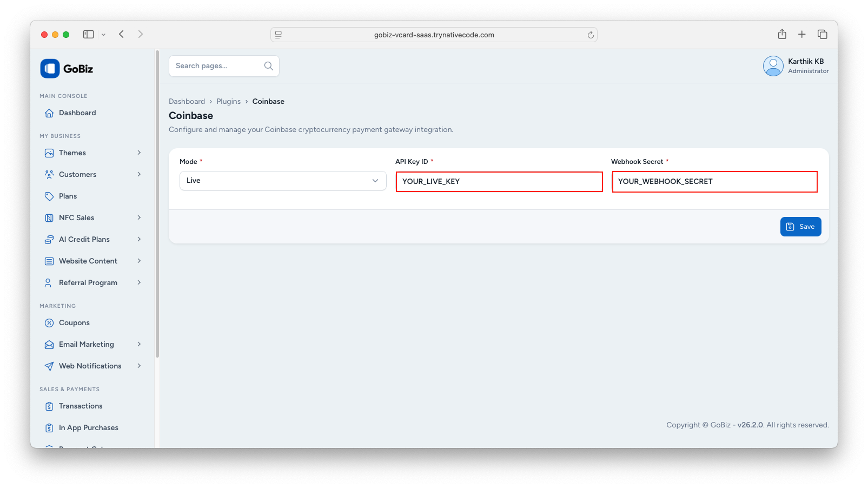
Task: Expand the Web Notifications chevron
Action: (139, 366)
